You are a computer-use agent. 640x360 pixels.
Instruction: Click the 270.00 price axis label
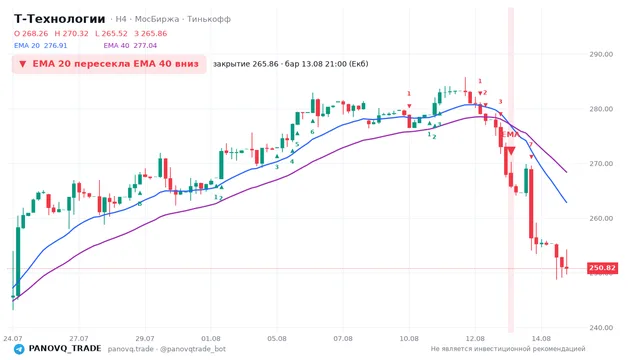(x=601, y=164)
